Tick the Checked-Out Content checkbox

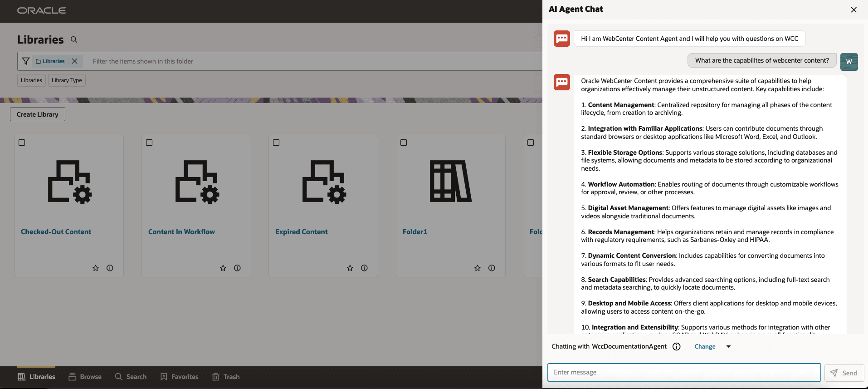tap(22, 143)
